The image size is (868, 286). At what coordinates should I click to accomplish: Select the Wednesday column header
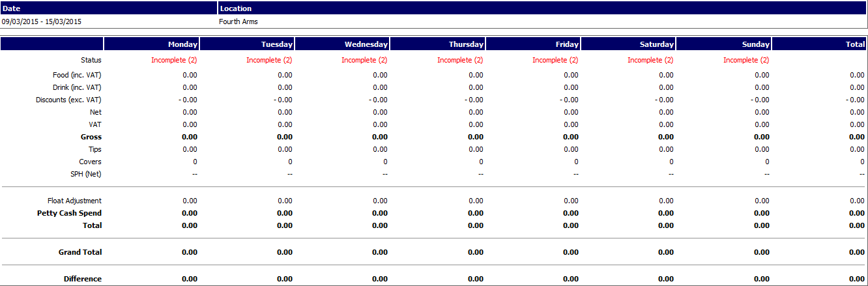click(366, 44)
